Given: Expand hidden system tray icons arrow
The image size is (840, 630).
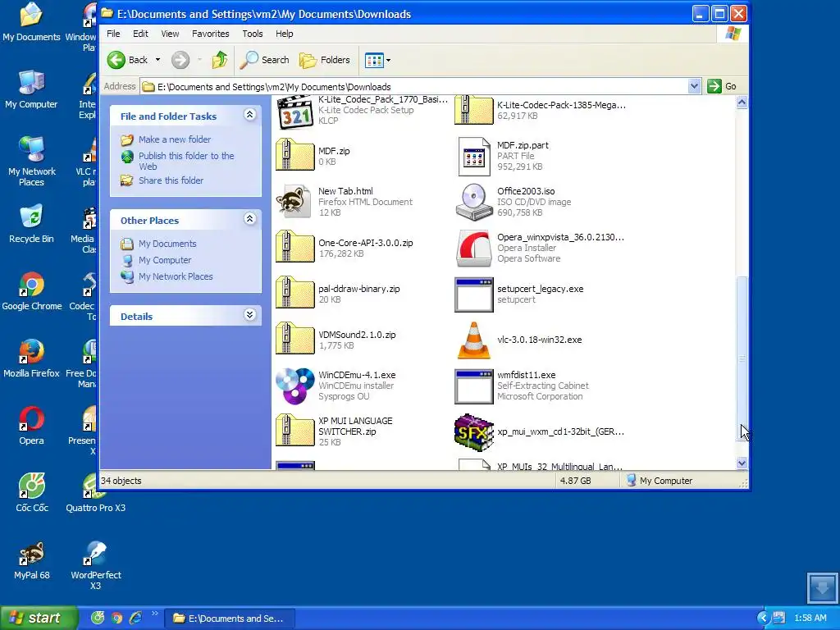Looking at the screenshot, I should (763, 618).
